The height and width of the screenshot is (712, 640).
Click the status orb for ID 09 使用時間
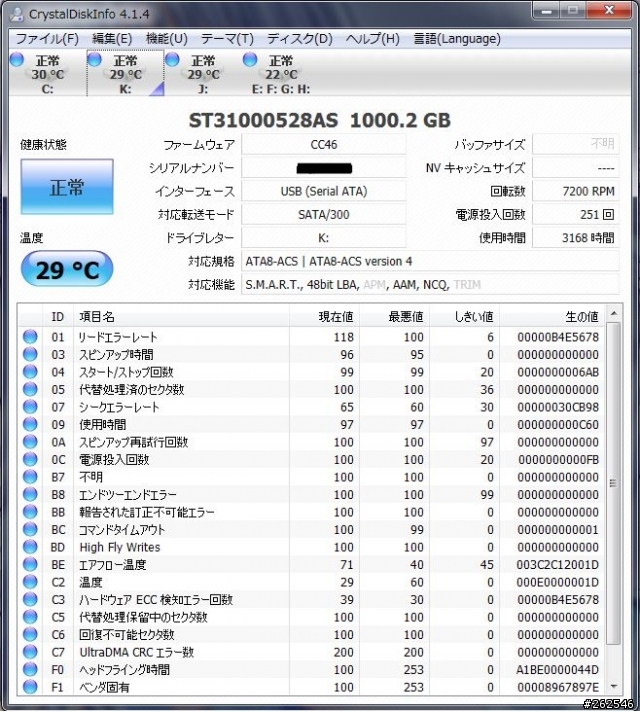pyautogui.click(x=30, y=424)
